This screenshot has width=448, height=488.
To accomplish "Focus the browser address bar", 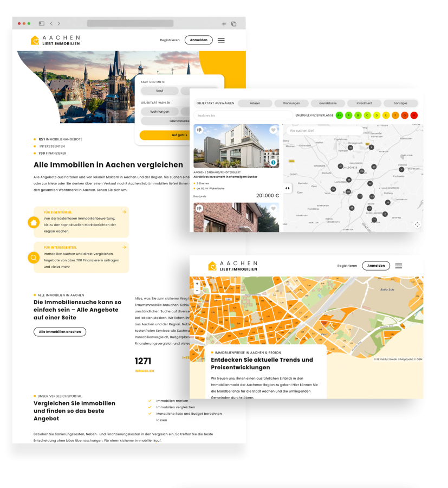I will click(x=130, y=23).
